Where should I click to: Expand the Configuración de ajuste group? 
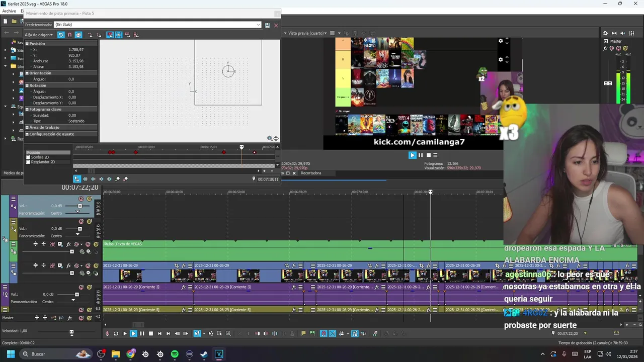pyautogui.click(x=27, y=134)
